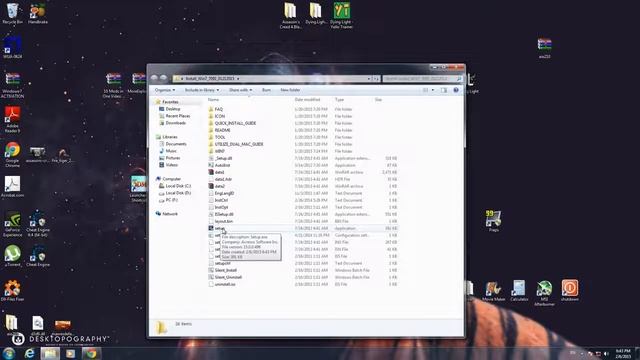640x360 pixels.
Task: Sort by the Date modified column header
Action: 307,100
